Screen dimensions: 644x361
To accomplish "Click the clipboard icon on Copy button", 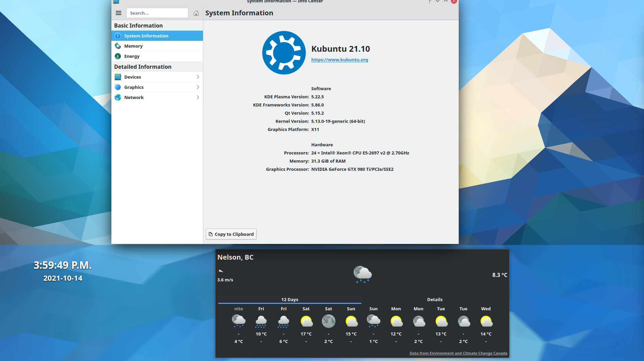I will 211,234.
